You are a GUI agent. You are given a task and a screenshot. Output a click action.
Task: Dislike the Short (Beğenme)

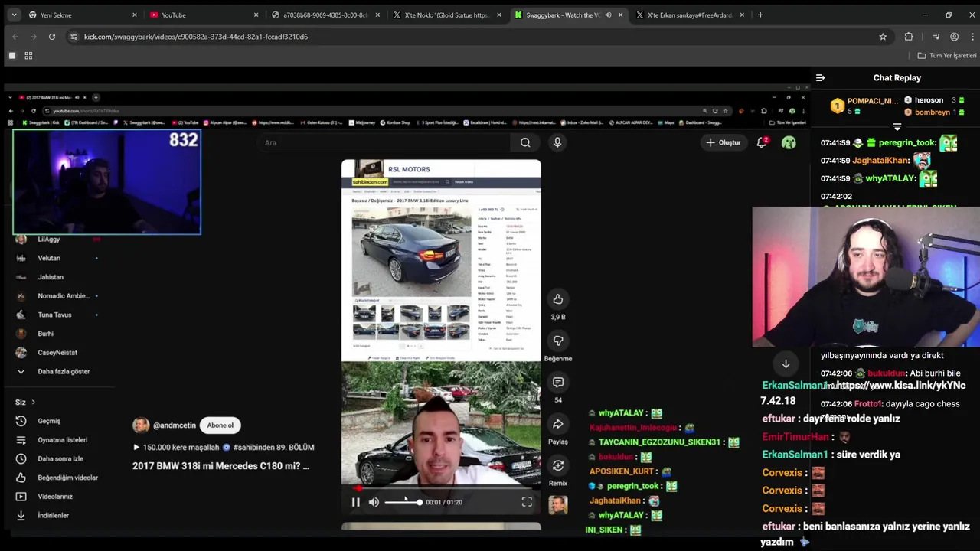pos(558,341)
